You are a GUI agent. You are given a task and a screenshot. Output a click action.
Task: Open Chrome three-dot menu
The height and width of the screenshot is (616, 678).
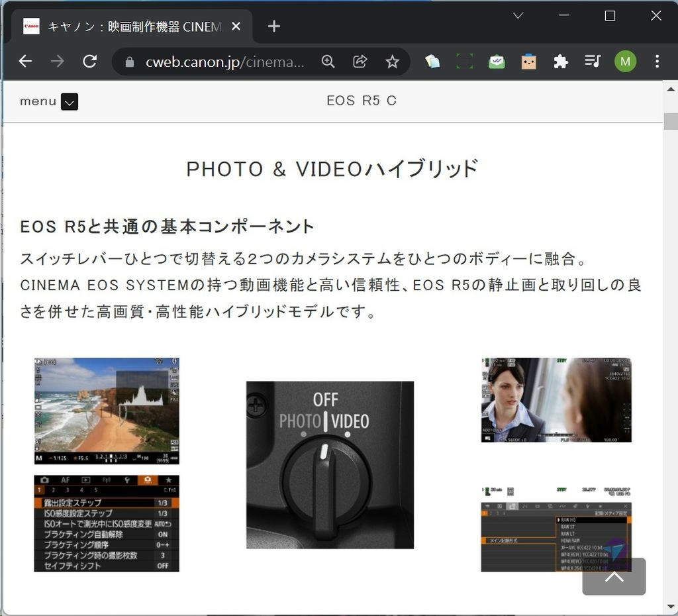pos(657,62)
